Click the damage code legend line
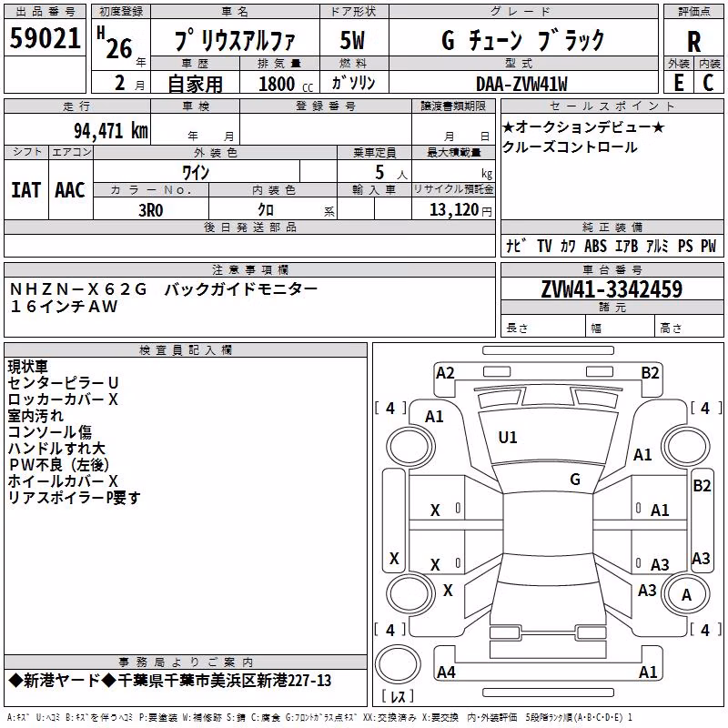Image resolution: width=728 pixels, height=728 pixels. click(x=319, y=717)
